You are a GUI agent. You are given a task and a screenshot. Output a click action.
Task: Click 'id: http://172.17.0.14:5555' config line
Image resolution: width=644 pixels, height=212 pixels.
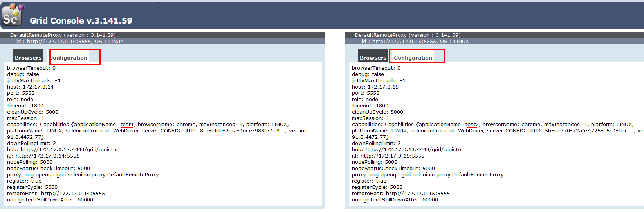43,156
